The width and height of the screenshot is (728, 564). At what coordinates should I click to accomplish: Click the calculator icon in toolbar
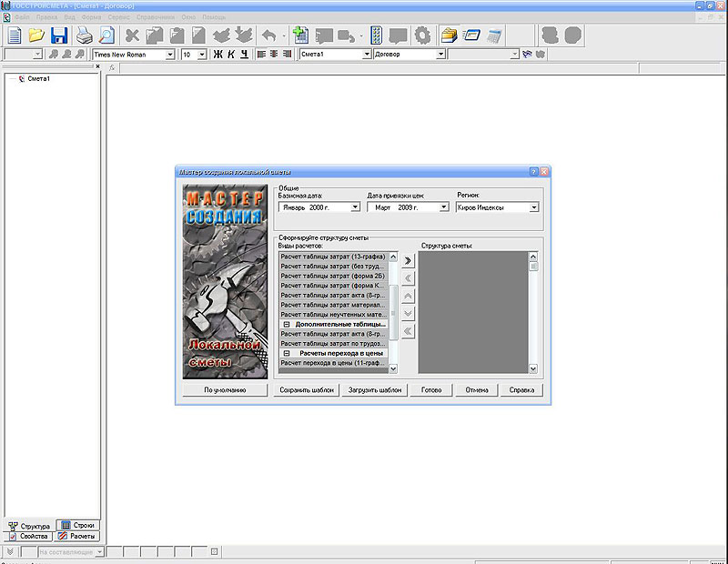point(494,35)
